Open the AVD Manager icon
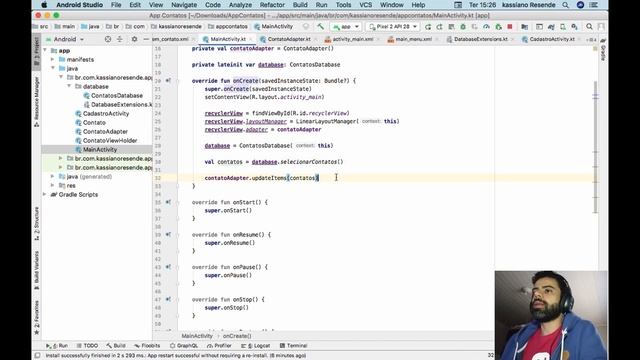640x360 pixels. point(563,27)
